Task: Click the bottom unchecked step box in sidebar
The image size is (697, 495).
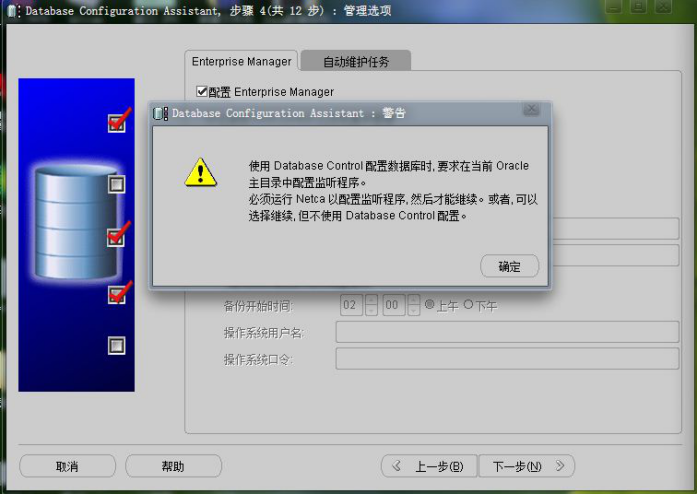Action: coord(117,345)
